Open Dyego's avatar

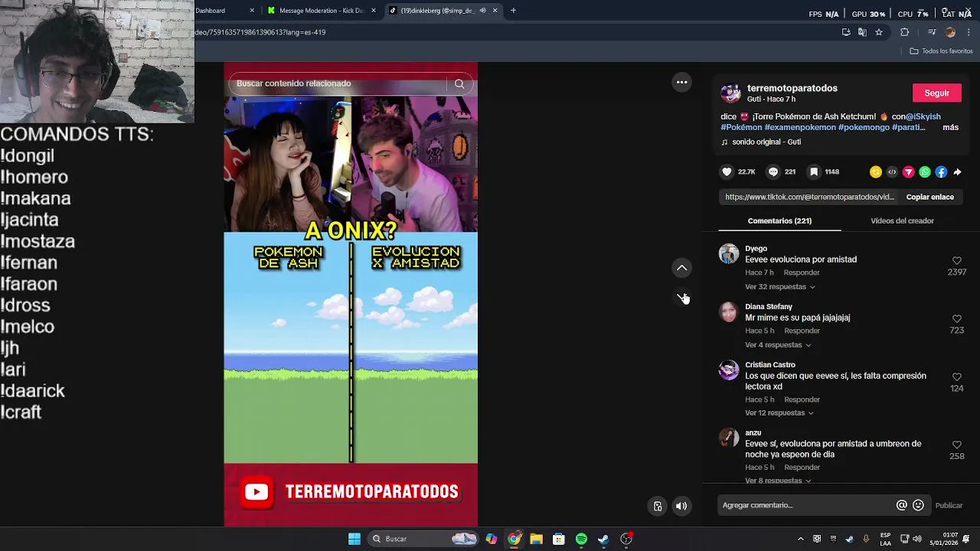tap(729, 254)
